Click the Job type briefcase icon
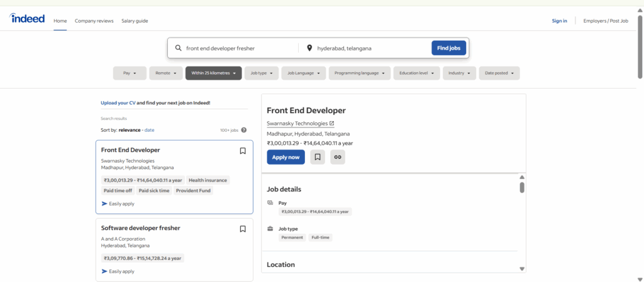The height and width of the screenshot is (282, 644). pos(270,229)
